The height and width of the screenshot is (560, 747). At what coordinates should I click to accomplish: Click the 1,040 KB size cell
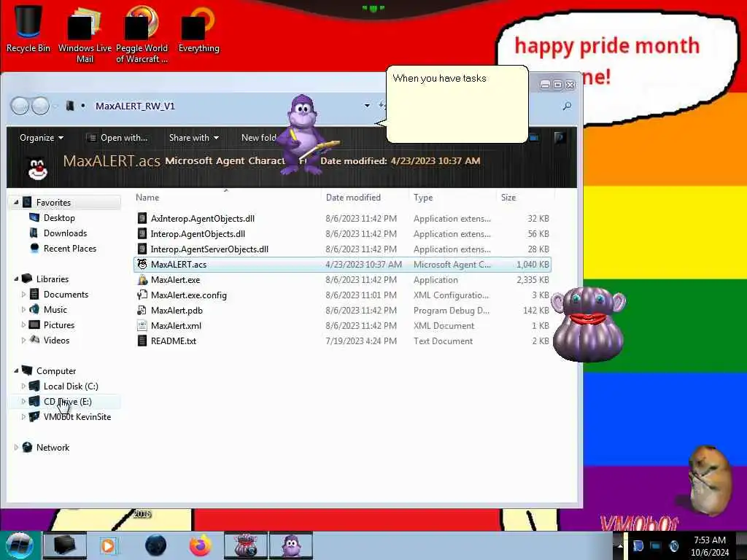(x=533, y=264)
